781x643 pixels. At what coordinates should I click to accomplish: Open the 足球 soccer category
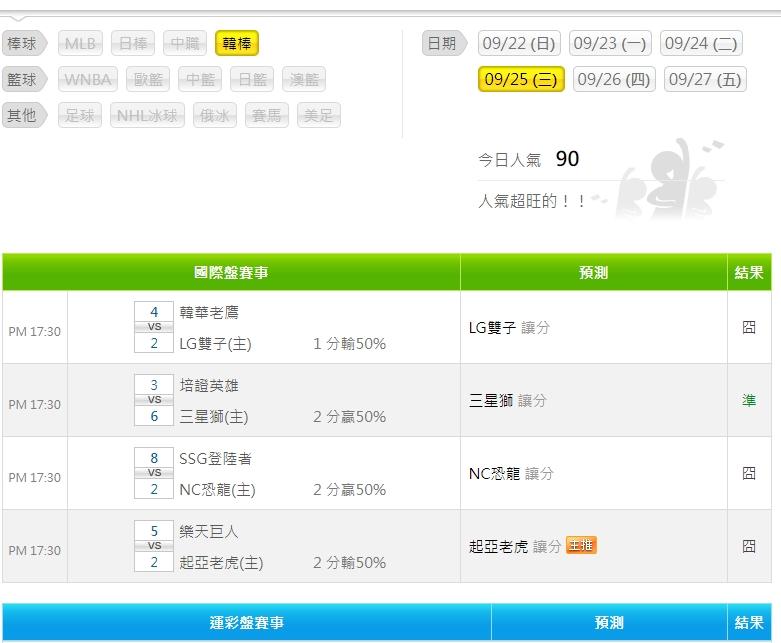[80, 116]
